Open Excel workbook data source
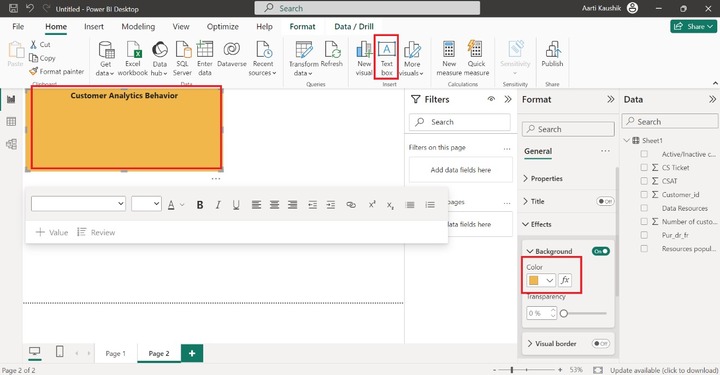The height and width of the screenshot is (375, 720). pos(133,58)
